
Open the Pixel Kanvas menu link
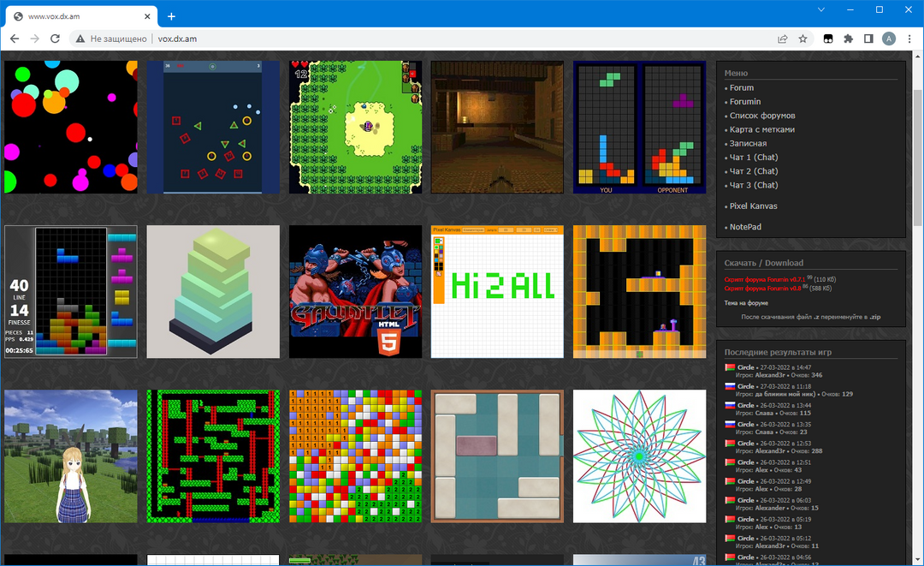(753, 206)
